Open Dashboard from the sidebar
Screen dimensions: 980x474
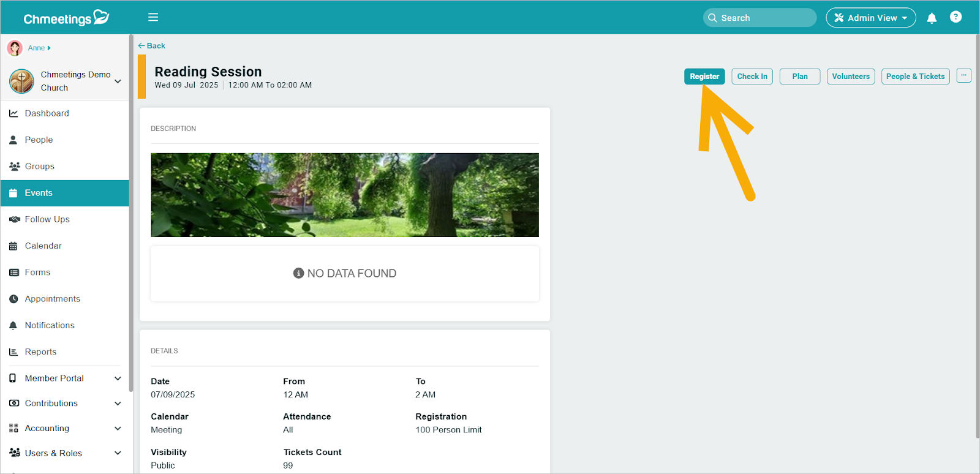65,113
